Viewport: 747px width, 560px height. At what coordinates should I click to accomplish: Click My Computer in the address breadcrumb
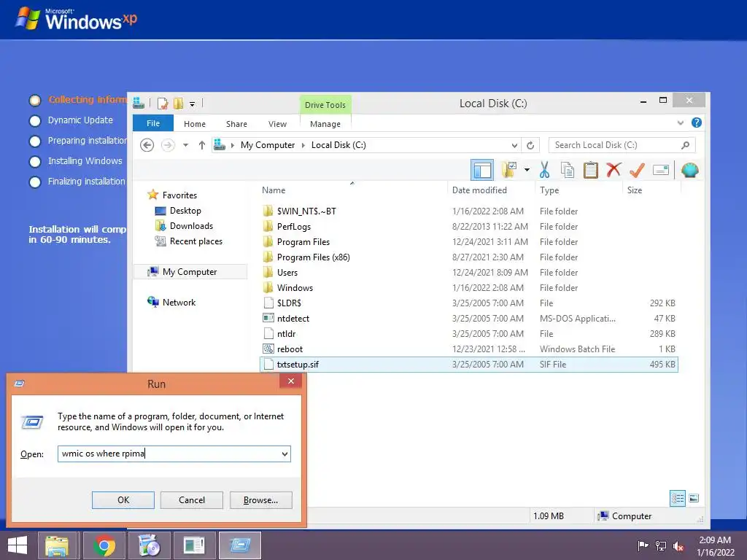(268, 145)
